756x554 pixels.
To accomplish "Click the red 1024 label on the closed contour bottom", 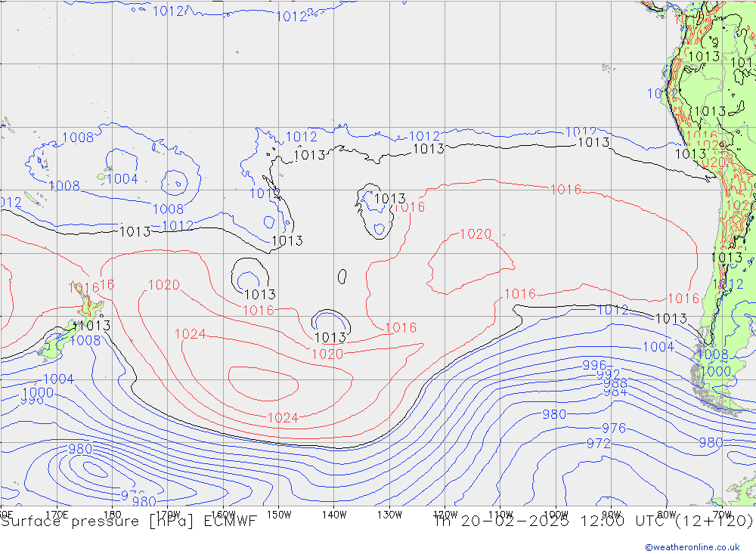I will tap(283, 417).
